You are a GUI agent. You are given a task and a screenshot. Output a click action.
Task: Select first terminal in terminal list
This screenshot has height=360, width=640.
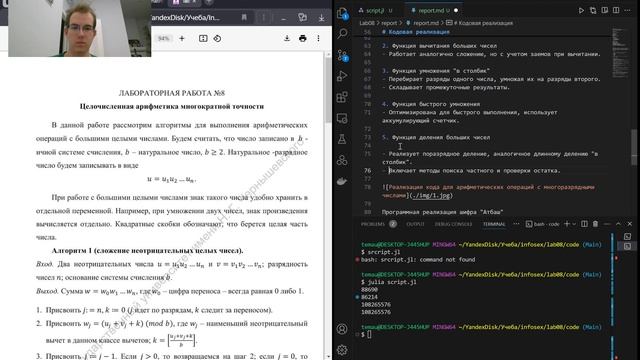click(x=627, y=237)
